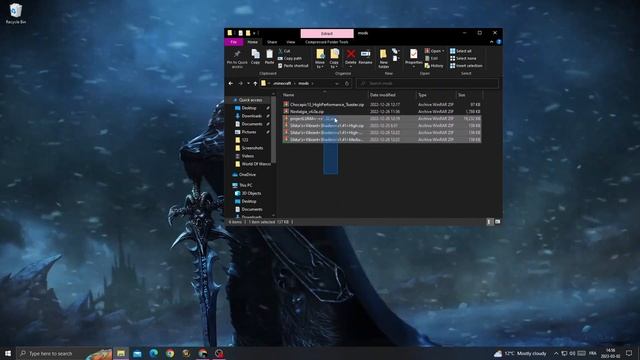Viewport: 640px width, 360px height.
Task: Refresh the current folder
Action: pyautogui.click(x=347, y=84)
